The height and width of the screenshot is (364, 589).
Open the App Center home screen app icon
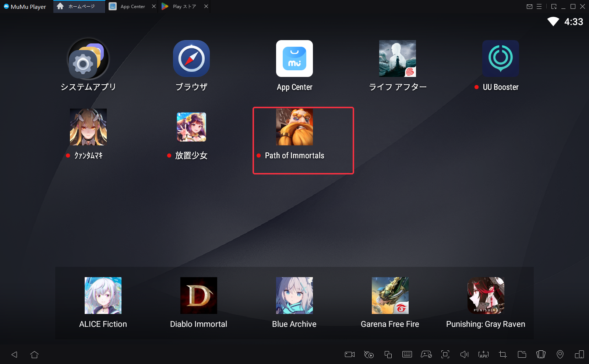(x=294, y=59)
